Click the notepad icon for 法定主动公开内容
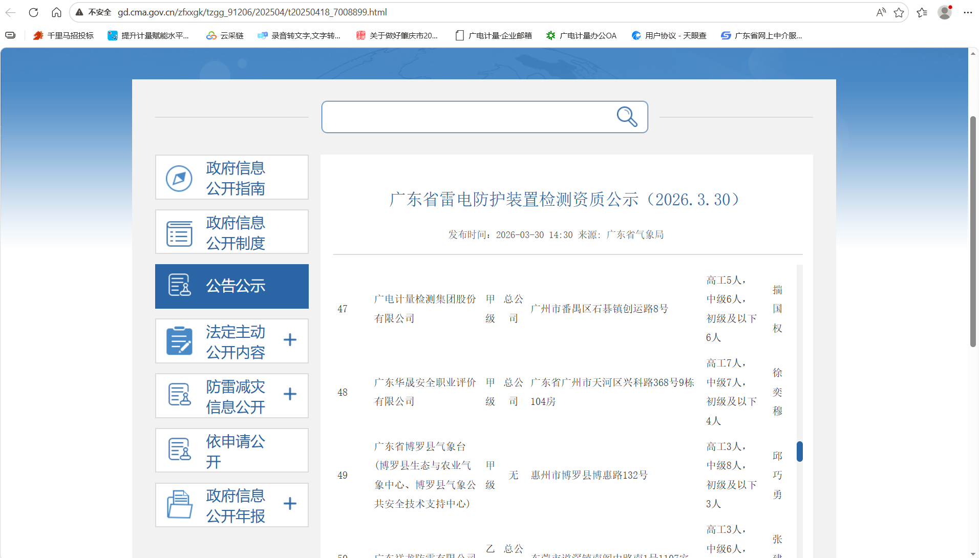Viewport: 980px width, 558px height. pos(179,340)
